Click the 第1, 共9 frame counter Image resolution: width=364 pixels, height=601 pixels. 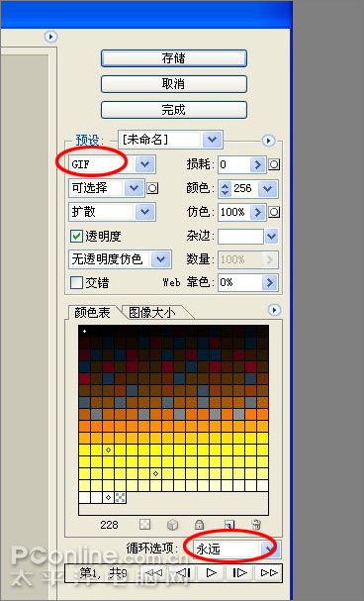pyautogui.click(x=103, y=572)
